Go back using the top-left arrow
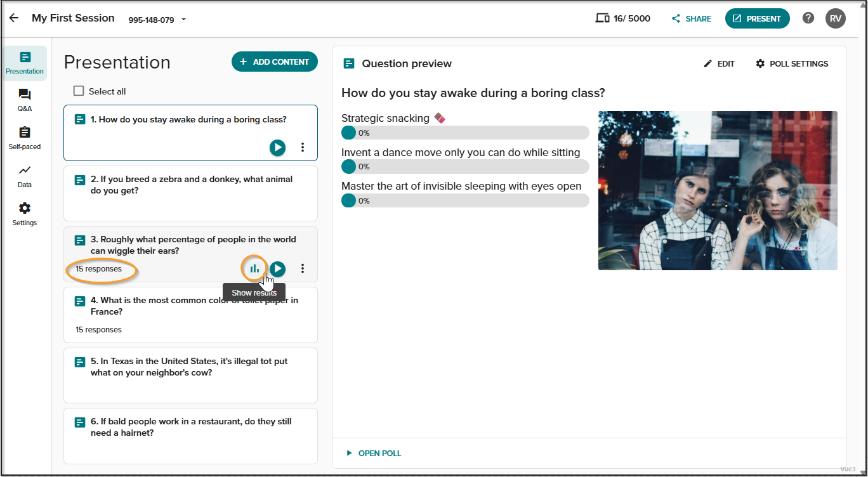 (x=14, y=18)
